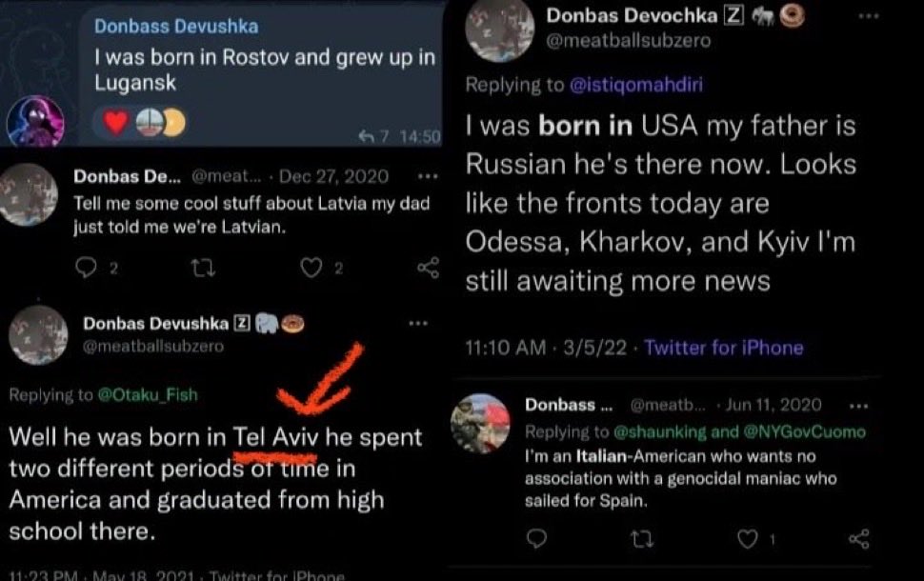Screen dimensions: 924x581
Task: Open the Telegram avatar beside the Rostov message
Action: [x=35, y=124]
